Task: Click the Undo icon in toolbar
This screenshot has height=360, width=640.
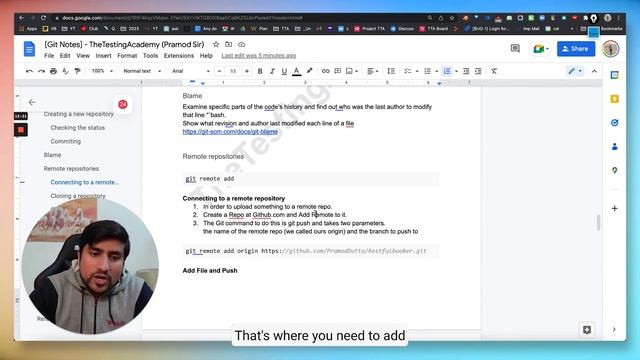Action: click(x=29, y=71)
